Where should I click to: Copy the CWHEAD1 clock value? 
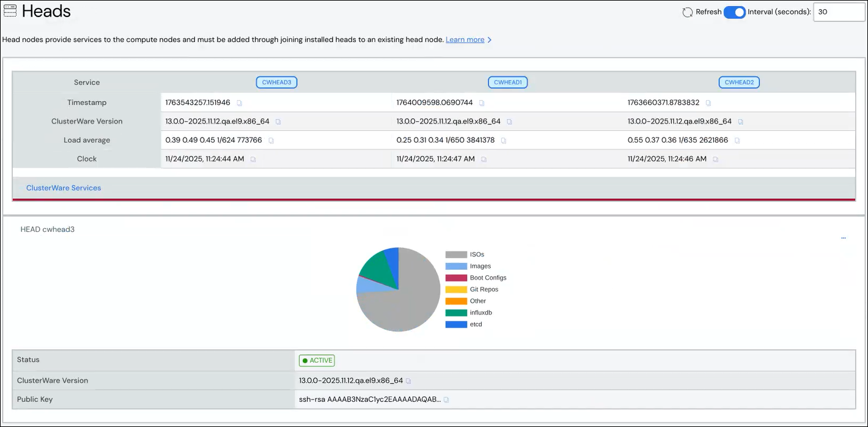tap(484, 159)
